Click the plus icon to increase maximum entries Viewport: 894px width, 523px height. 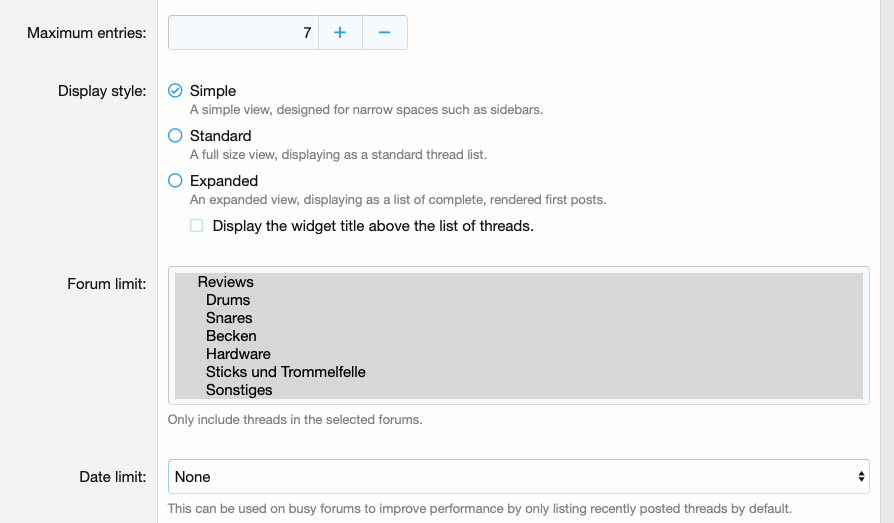(340, 32)
